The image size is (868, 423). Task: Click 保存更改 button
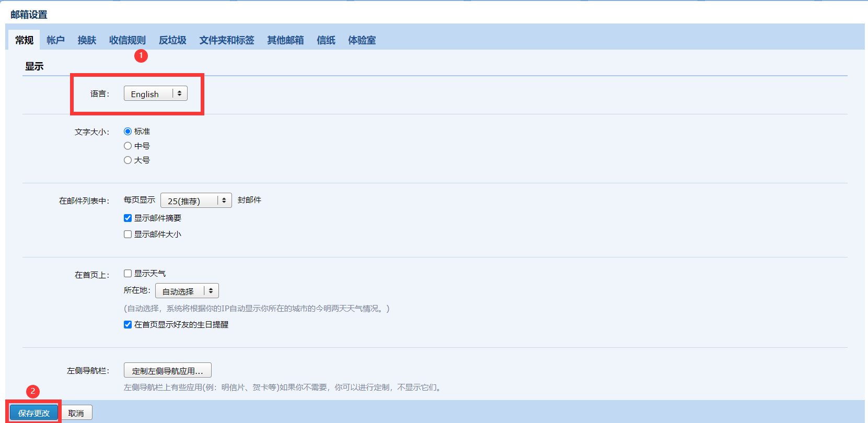(x=34, y=413)
